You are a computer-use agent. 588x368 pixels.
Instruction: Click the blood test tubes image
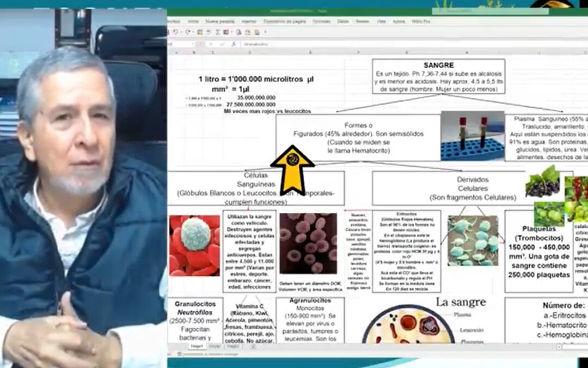[473, 136]
